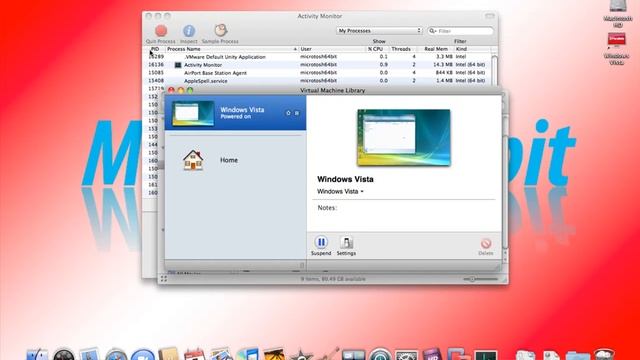
Task: Click the rightmost small icon on the Windows Vista entry
Action: [297, 113]
